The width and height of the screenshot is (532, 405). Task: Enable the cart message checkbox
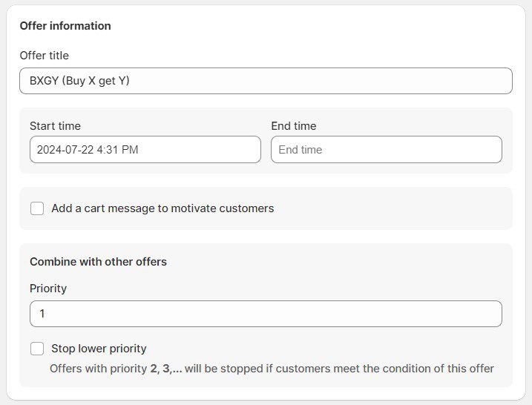coord(37,208)
